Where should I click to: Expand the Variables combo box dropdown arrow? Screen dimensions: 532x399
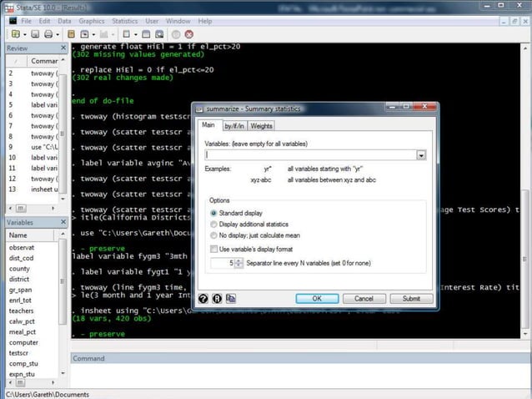[421, 155]
